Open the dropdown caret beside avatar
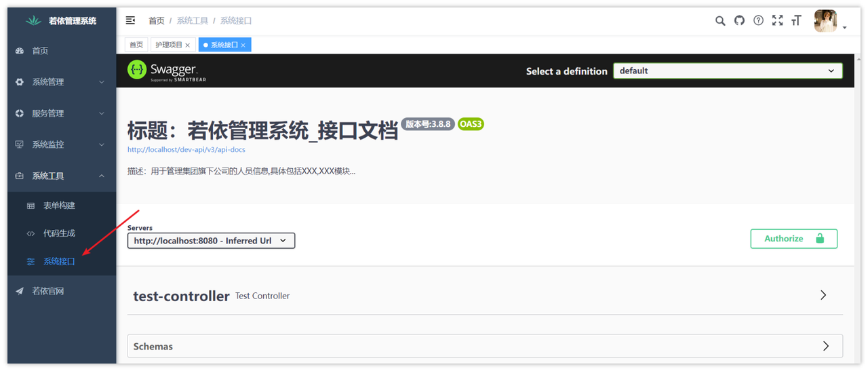 tap(844, 28)
